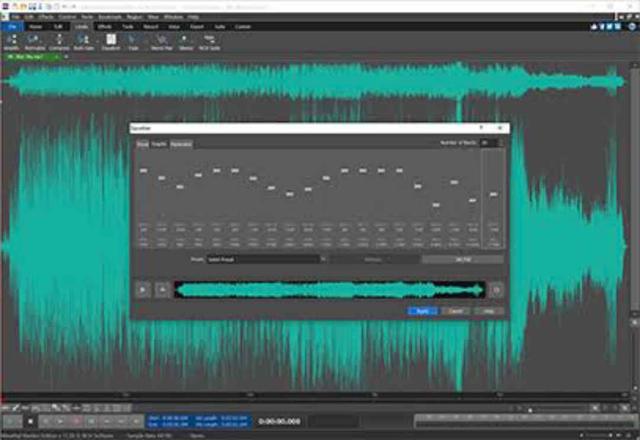Screen dimensions: 640x440
Task: Select the Compress effect icon
Action: [x=60, y=41]
